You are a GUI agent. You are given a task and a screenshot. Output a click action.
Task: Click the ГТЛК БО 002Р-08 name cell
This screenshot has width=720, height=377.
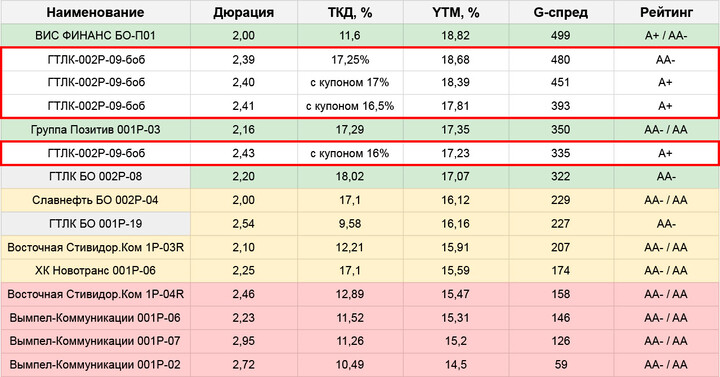(x=96, y=176)
